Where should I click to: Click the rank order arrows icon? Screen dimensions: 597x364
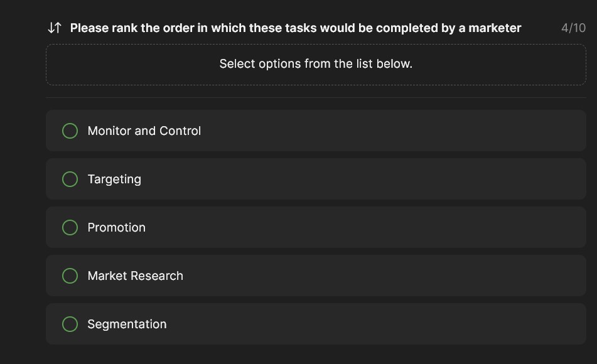coord(55,28)
